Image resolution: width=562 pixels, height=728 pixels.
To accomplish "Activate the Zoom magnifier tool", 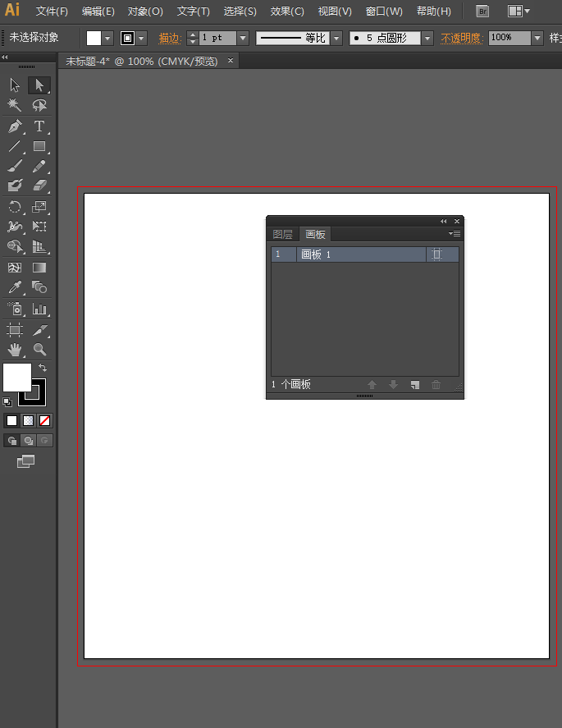I will 39,350.
